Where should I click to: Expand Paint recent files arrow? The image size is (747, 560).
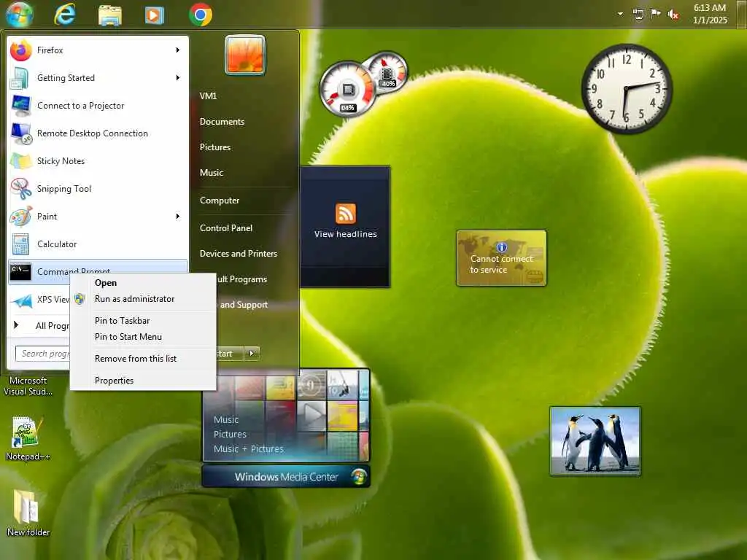point(178,216)
